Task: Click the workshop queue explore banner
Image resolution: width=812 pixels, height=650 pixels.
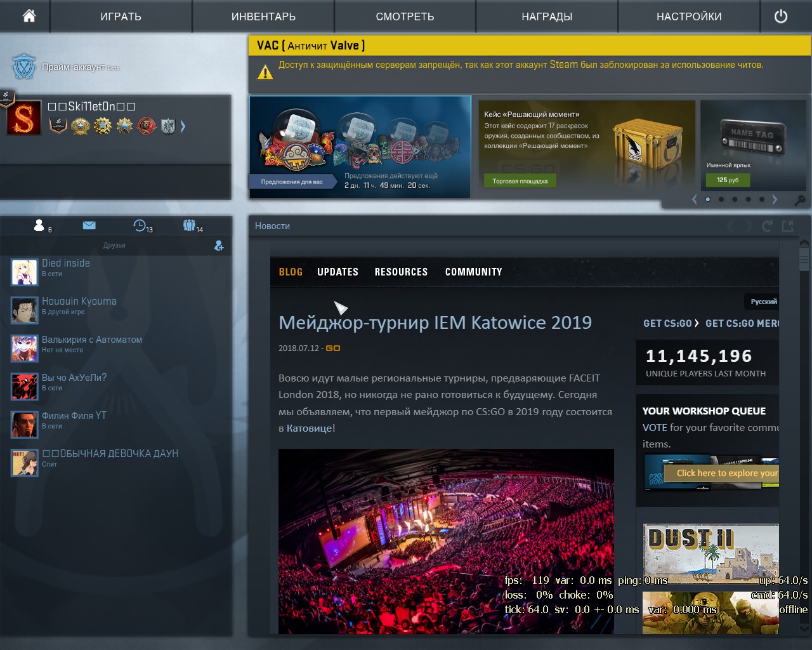Action: (711, 473)
